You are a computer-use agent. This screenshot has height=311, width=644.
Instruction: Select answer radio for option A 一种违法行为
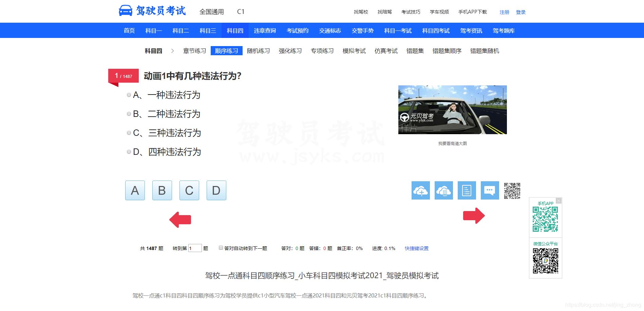click(129, 95)
